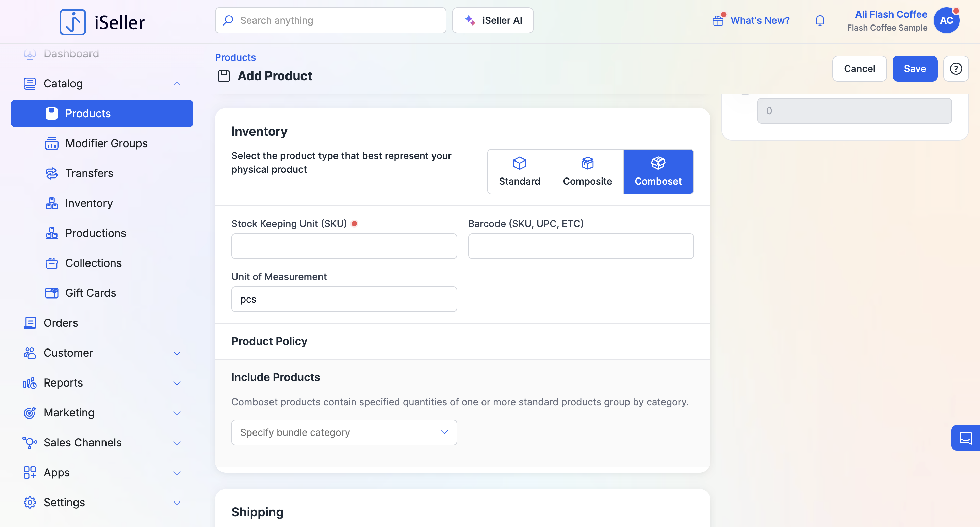Screen dimensions: 980x527
Task: Click the Unit of Measurement field
Action: tap(344, 299)
